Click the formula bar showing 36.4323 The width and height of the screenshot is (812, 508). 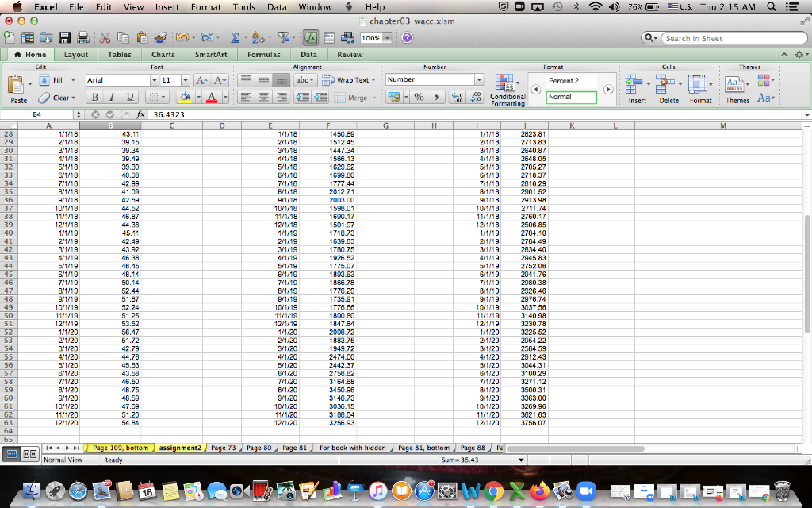click(x=477, y=114)
